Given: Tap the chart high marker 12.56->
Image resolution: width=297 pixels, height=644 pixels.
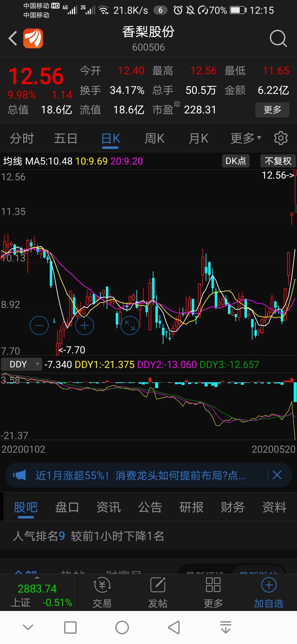Looking at the screenshot, I should [x=278, y=175].
